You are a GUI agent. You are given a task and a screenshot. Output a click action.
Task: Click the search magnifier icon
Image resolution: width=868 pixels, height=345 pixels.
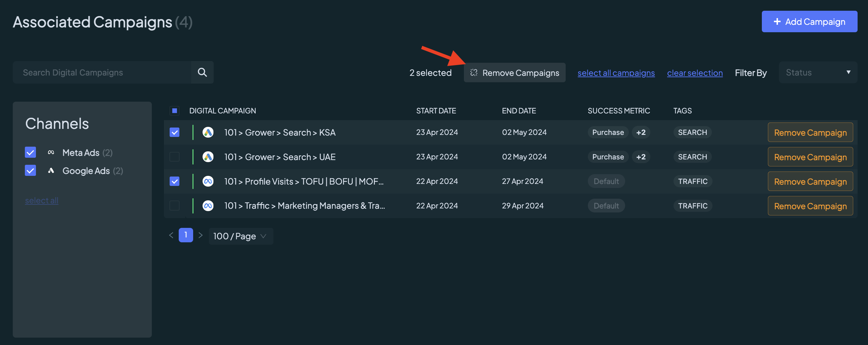tap(202, 72)
